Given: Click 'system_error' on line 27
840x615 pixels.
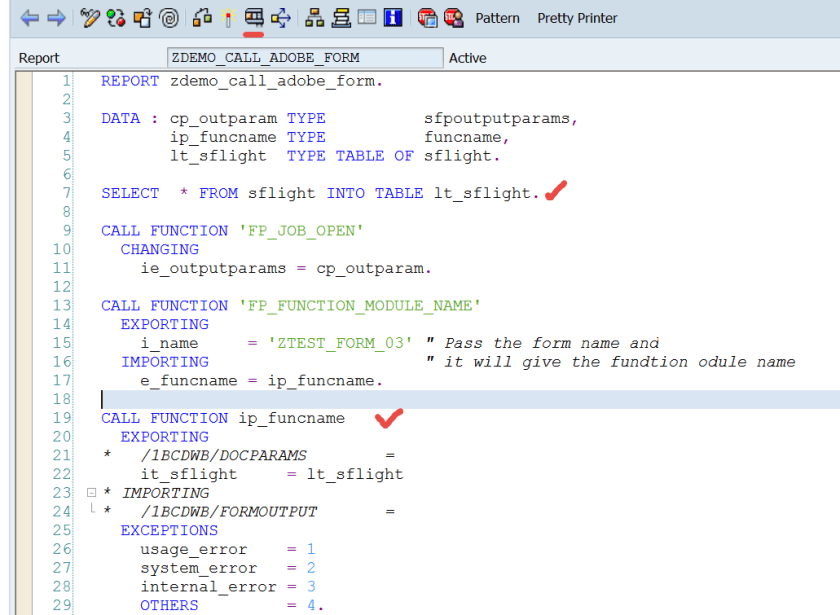Looking at the screenshot, I should (x=199, y=568).
